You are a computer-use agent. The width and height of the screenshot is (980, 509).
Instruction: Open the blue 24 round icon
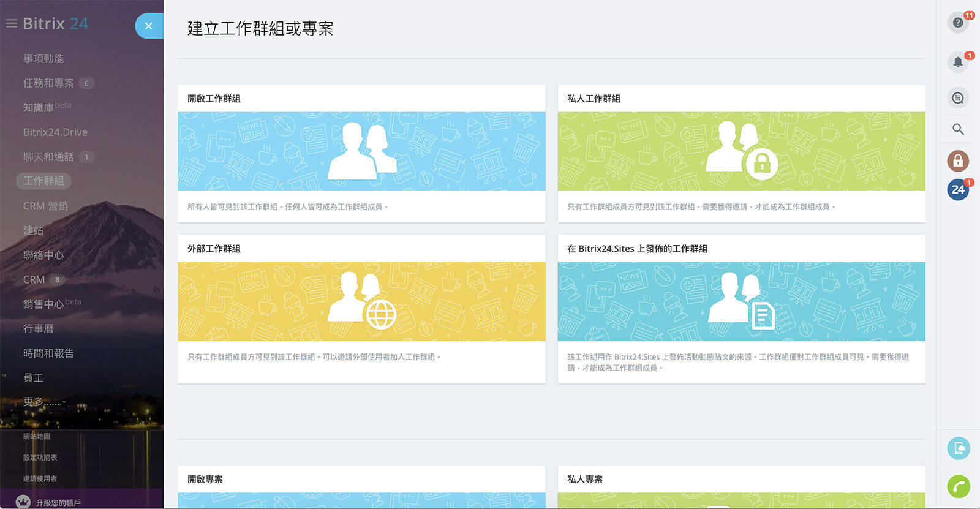pyautogui.click(x=958, y=190)
